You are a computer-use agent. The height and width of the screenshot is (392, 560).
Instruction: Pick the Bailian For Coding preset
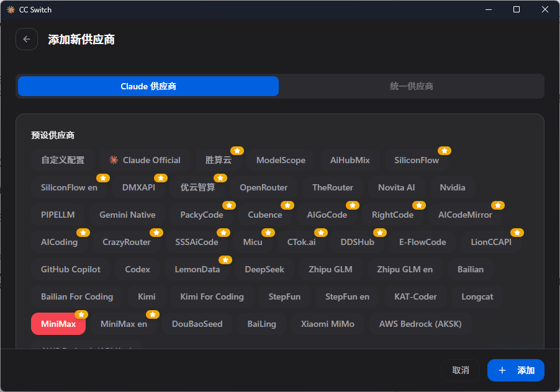[x=77, y=296]
